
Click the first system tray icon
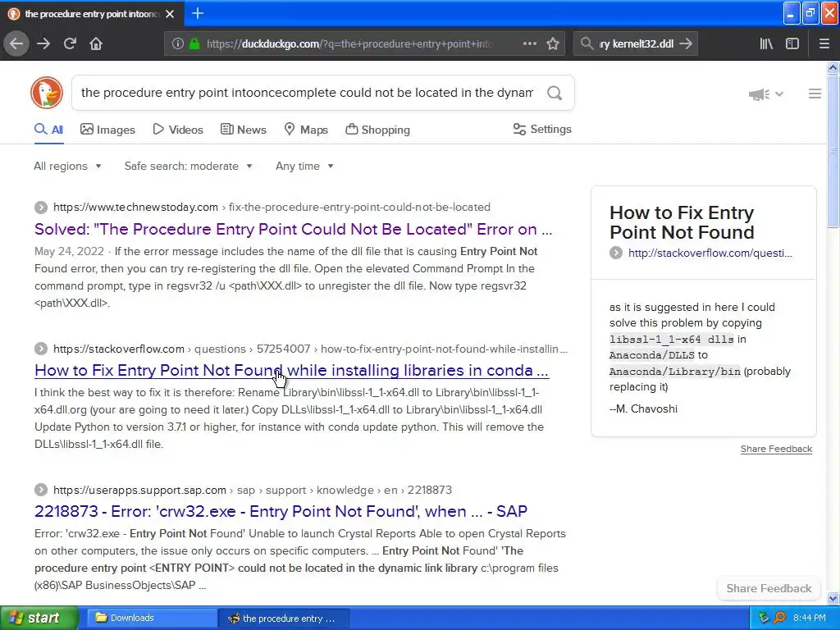(x=764, y=618)
